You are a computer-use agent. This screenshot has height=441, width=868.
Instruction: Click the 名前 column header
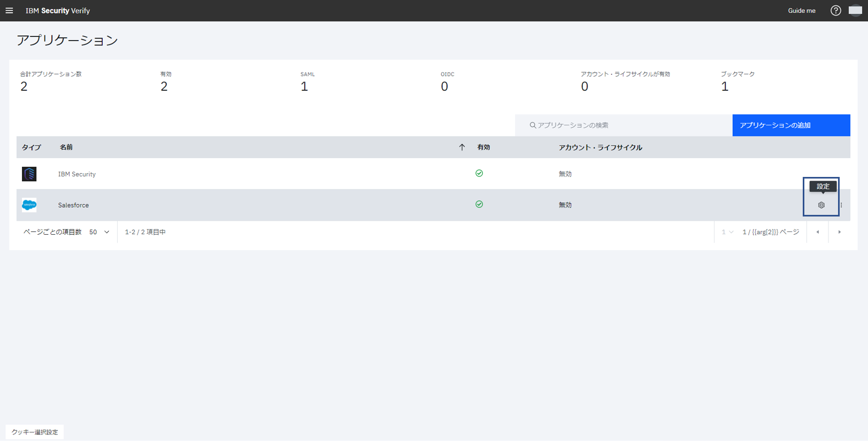click(66, 148)
